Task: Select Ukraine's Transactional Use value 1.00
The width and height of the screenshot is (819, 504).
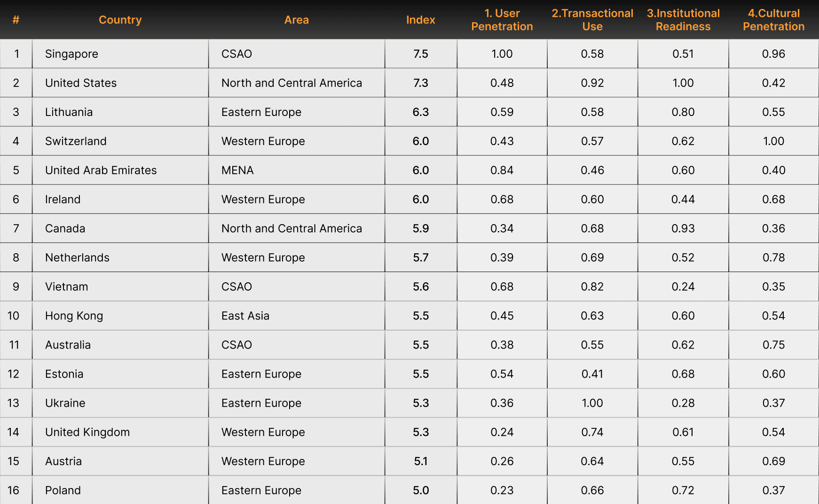Action: (x=592, y=403)
